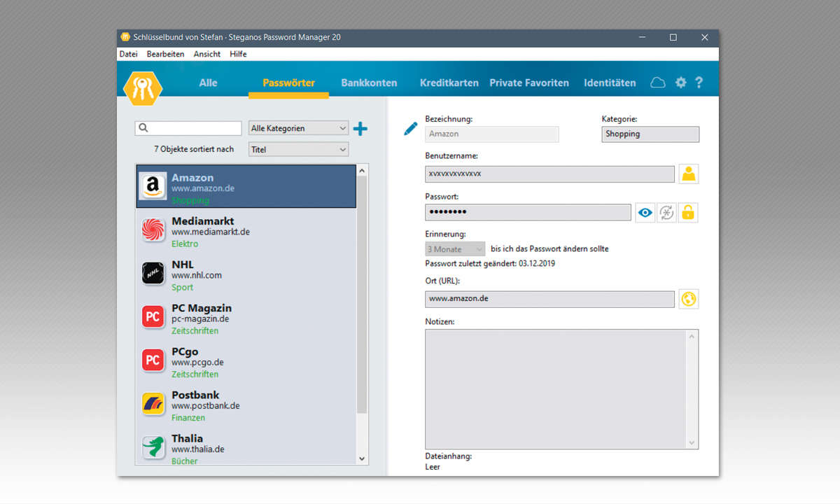Click the Sport category label
This screenshot has width=840, height=504.
pos(182,287)
